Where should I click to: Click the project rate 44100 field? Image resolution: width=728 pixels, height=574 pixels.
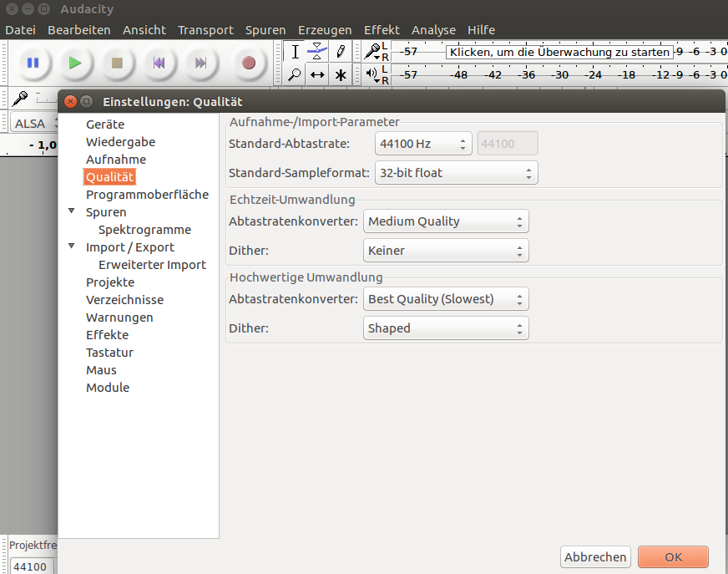coord(32,566)
